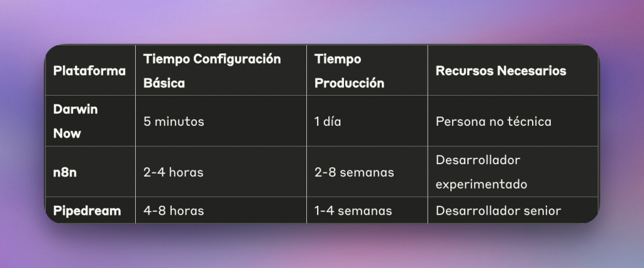
Task: Select the "2-4 horas" cell
Action: point(173,172)
